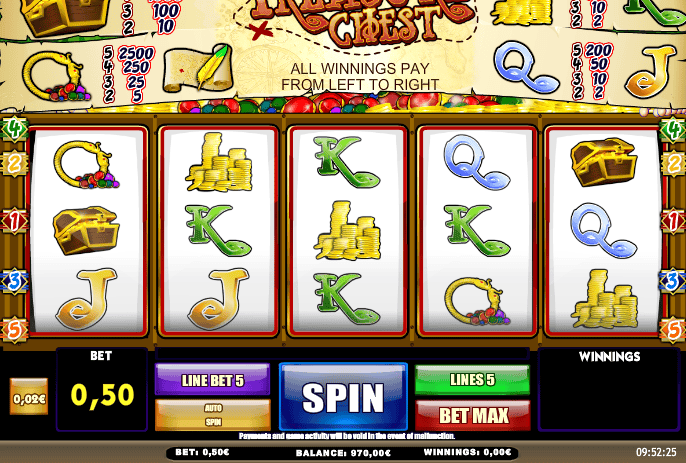Image resolution: width=686 pixels, height=463 pixels.
Task: Click the green LINES 5 button
Action: point(472,379)
